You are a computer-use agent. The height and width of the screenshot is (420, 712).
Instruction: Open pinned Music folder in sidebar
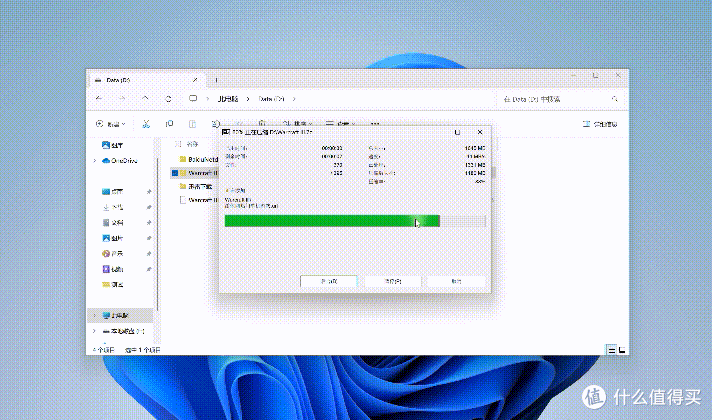(x=113, y=253)
